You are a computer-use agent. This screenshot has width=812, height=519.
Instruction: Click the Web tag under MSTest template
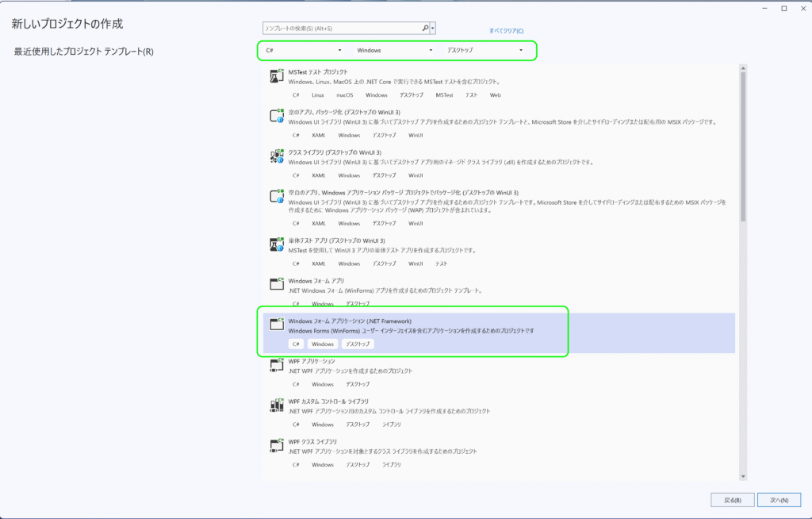click(x=496, y=95)
